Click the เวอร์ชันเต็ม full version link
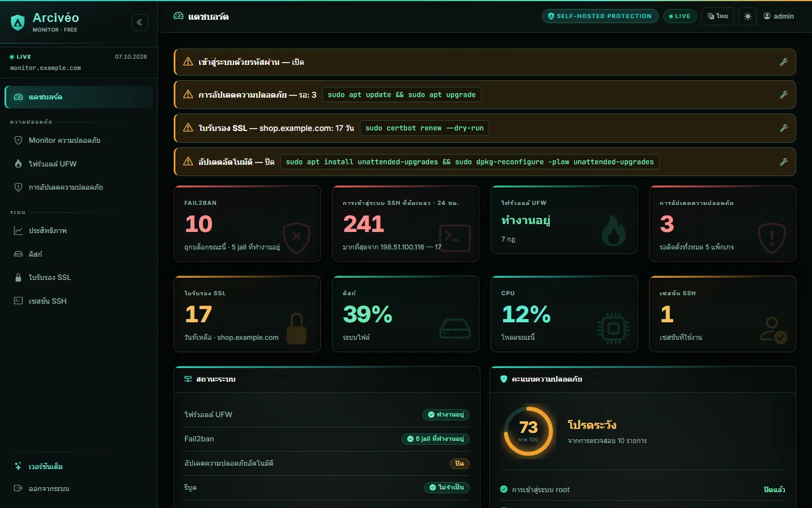This screenshot has height=508, width=812. click(x=46, y=466)
